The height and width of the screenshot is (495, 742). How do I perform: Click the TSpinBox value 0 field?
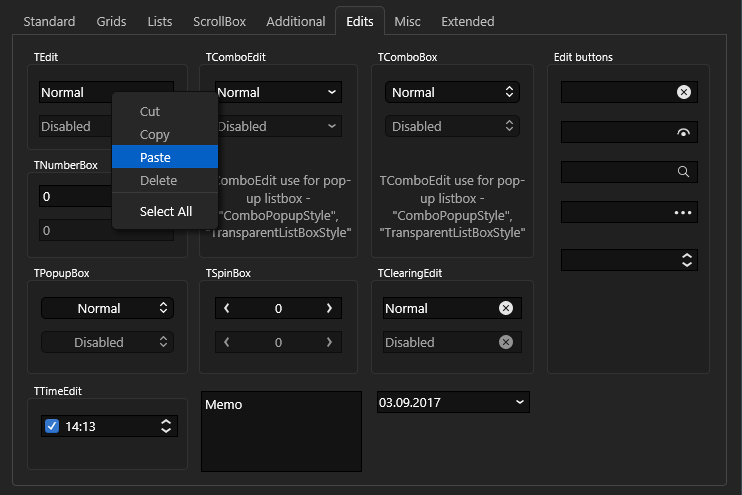[x=278, y=308]
